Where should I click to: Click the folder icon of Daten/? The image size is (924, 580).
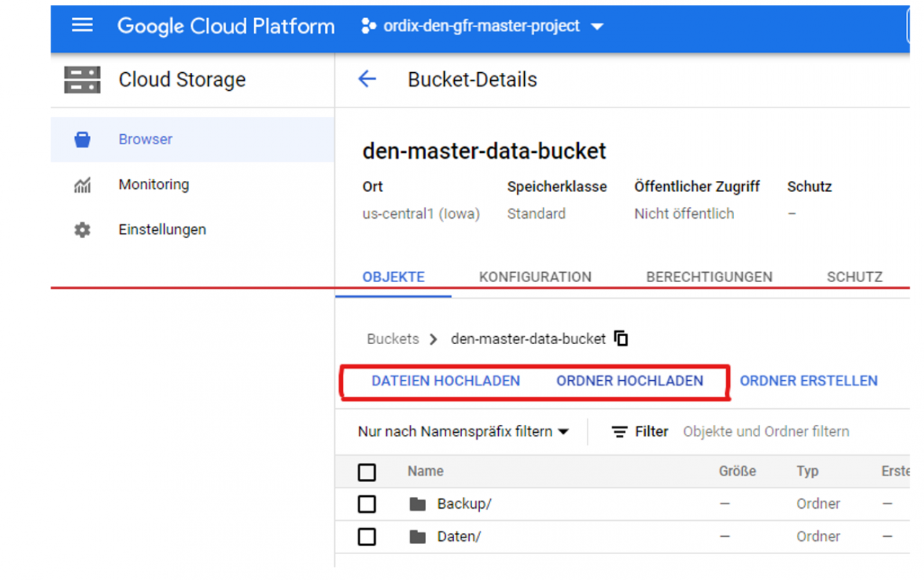(x=417, y=537)
